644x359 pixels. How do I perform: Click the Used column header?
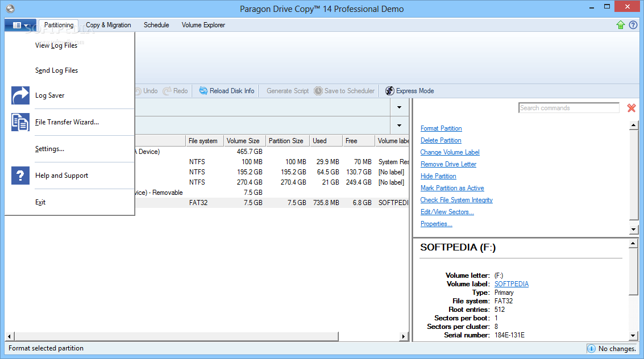tap(326, 141)
